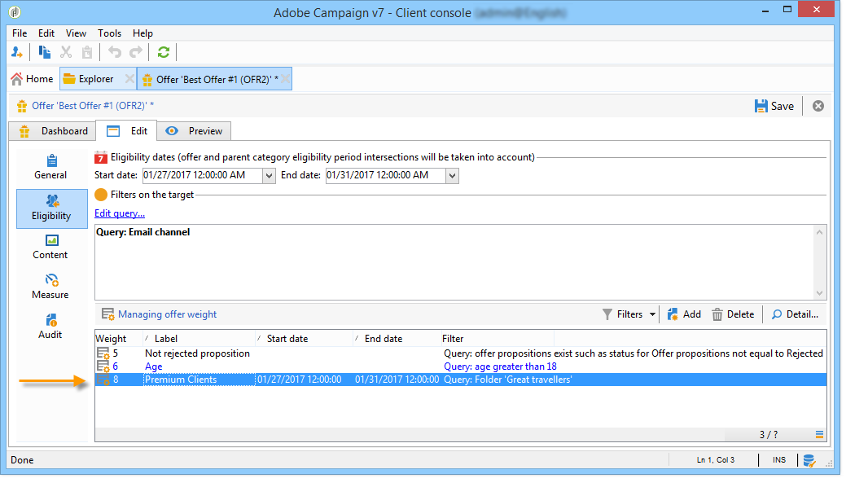
Task: Click the Filter column header
Action: [497, 339]
